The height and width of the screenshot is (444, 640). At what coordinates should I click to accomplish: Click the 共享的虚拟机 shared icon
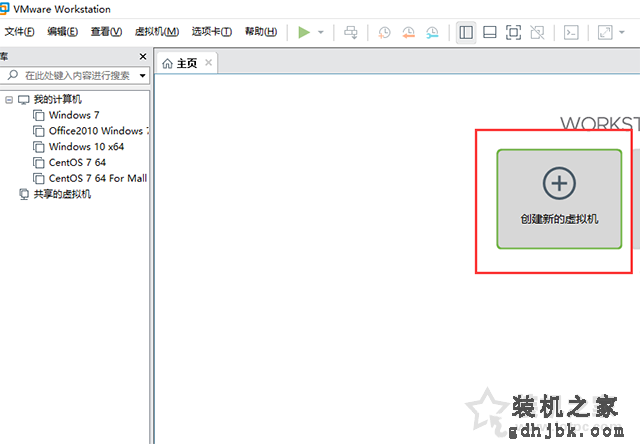click(x=24, y=194)
